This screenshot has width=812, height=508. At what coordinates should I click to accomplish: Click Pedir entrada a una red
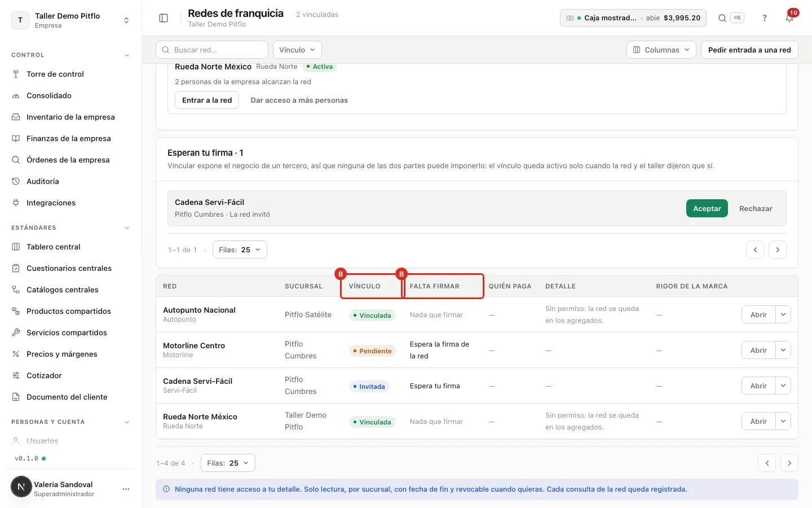749,50
